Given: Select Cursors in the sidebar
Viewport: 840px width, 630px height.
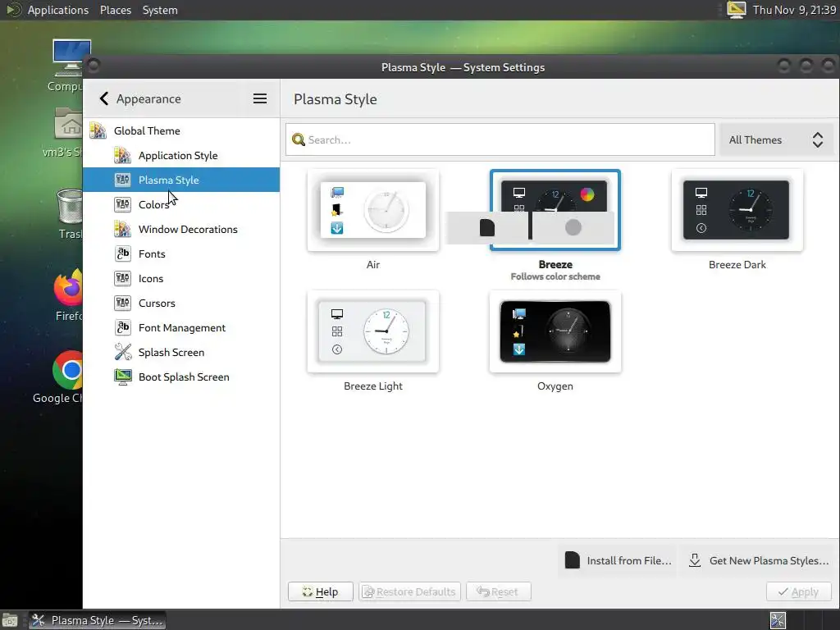Looking at the screenshot, I should (x=181, y=304).
